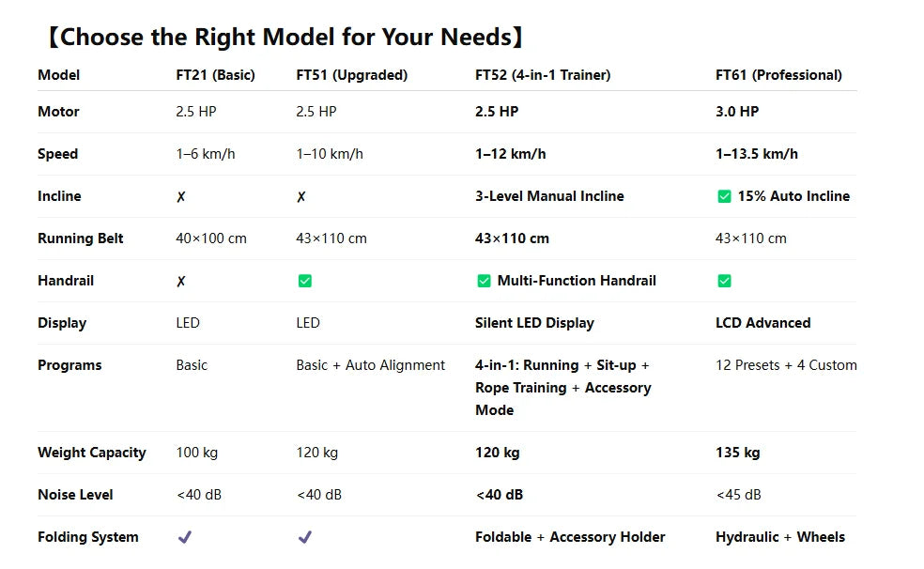Select the FT52 (4-in-1 Trainer) column header
The width and height of the screenshot is (924, 569).
543,75
